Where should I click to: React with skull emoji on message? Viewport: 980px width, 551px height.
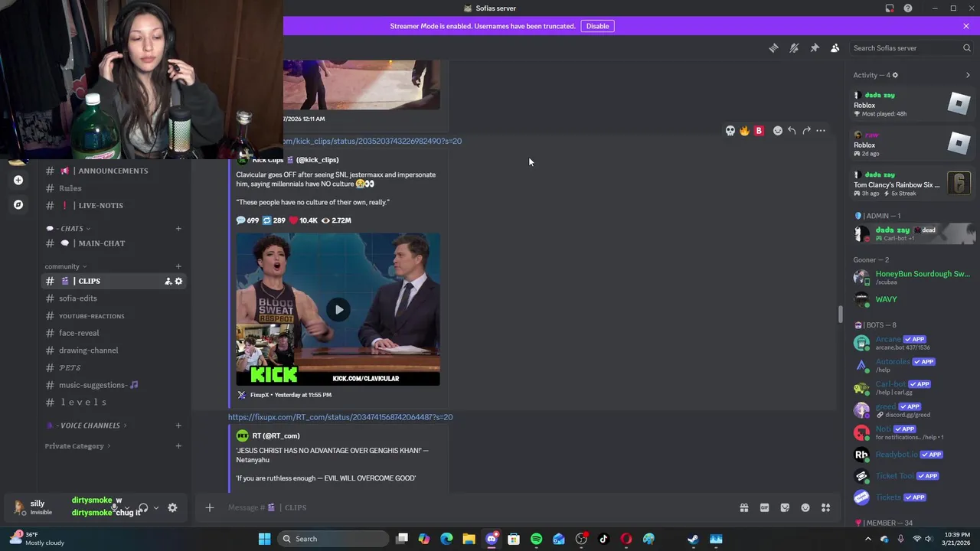pyautogui.click(x=730, y=131)
